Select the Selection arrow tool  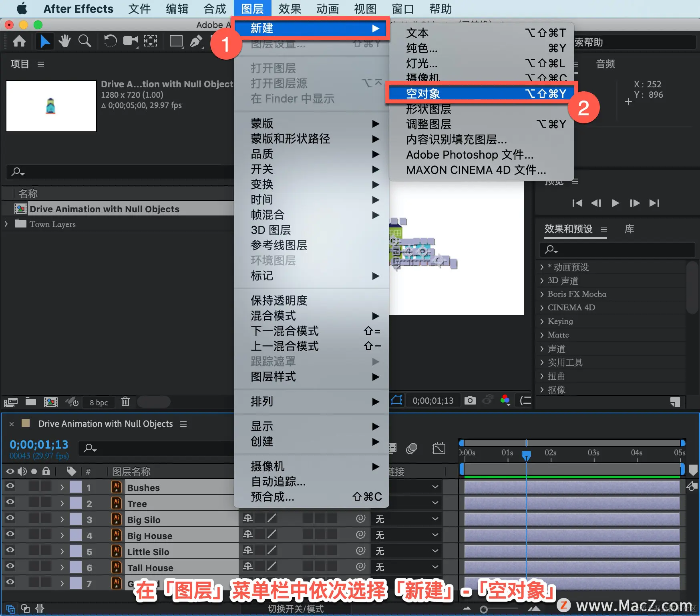coord(44,41)
